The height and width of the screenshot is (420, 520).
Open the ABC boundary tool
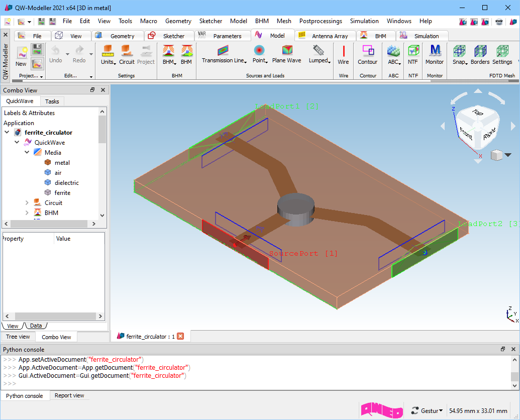(x=394, y=55)
